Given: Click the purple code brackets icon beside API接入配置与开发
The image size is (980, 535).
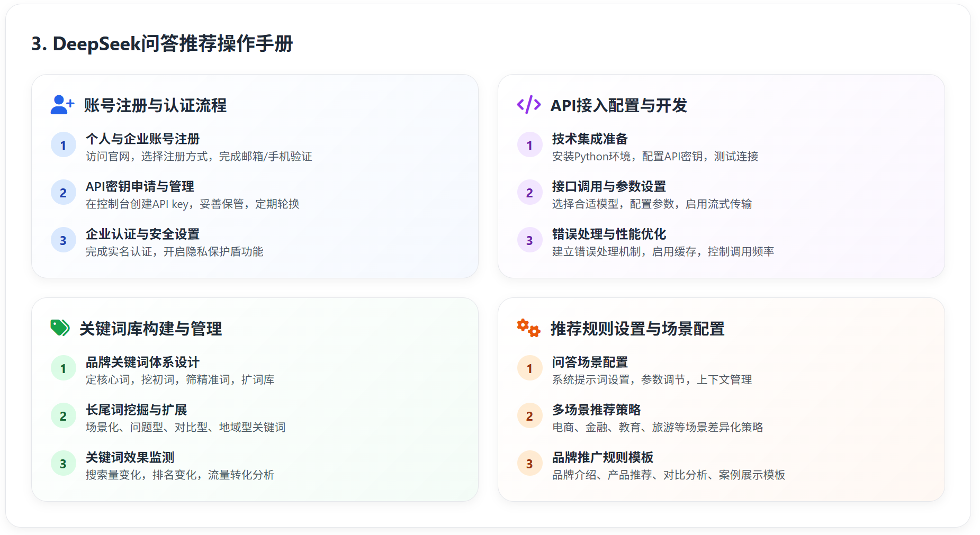Looking at the screenshot, I should click(528, 105).
